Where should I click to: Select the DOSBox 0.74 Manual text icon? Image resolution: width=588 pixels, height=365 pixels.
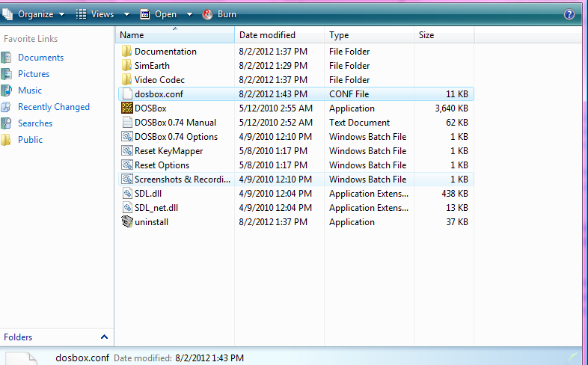pos(127,122)
